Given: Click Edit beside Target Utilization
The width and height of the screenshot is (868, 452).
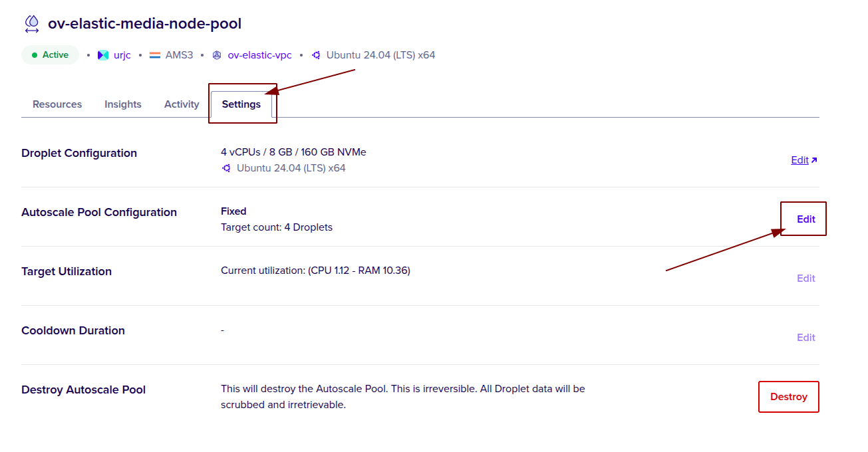Looking at the screenshot, I should pyautogui.click(x=805, y=278).
